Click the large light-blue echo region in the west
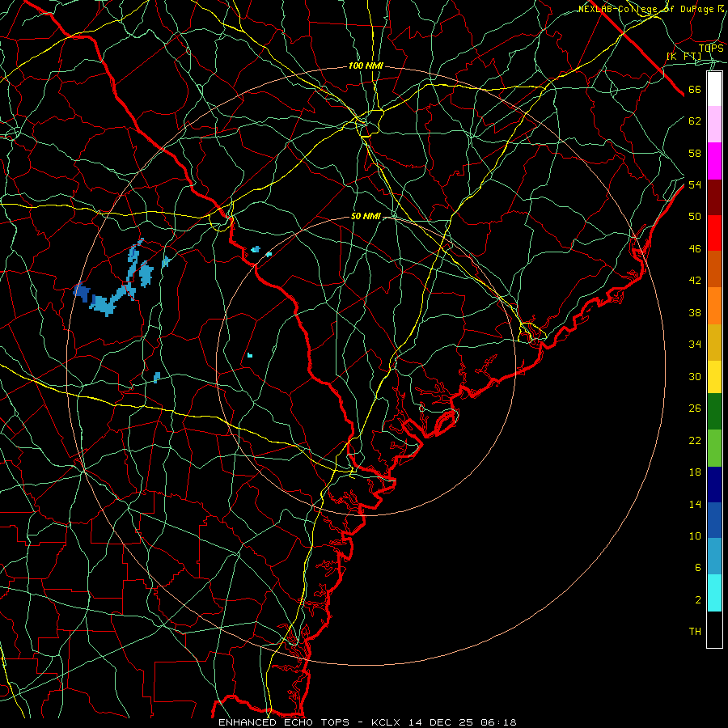This screenshot has height=728, width=728. coord(108,304)
